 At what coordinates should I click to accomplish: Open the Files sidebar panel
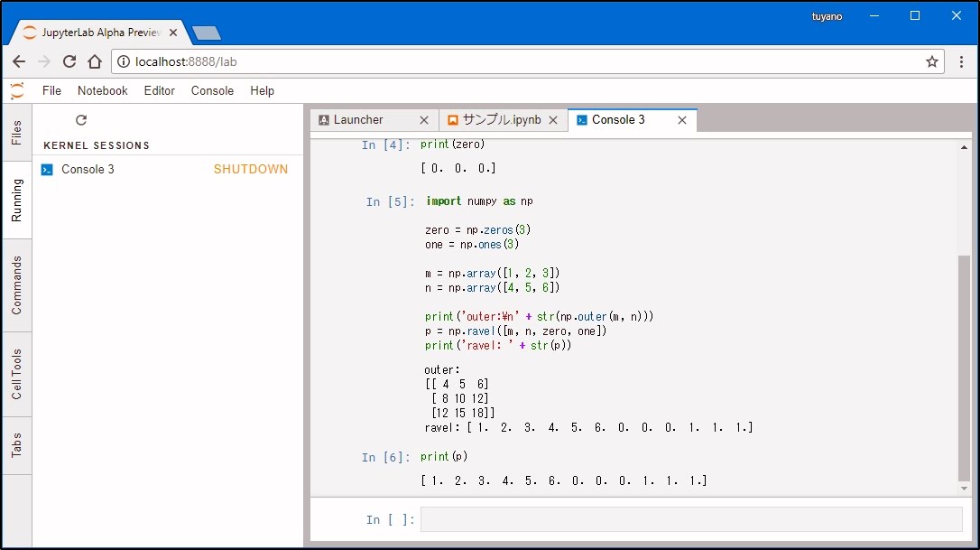[17, 133]
